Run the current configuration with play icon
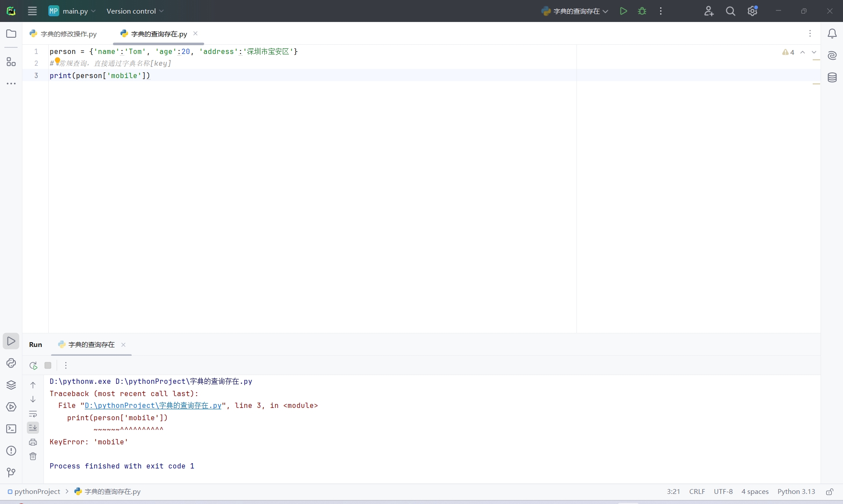This screenshot has height=504, width=843. [623, 11]
